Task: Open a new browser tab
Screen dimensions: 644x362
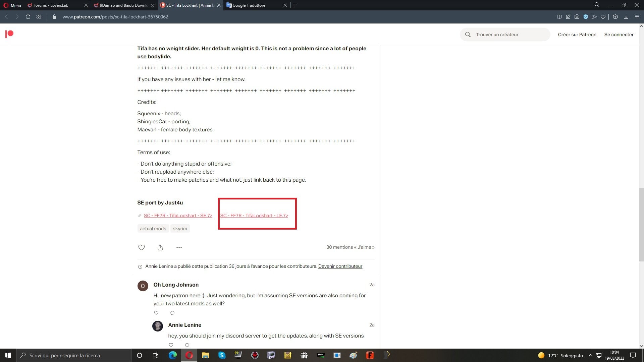Action: [295, 5]
